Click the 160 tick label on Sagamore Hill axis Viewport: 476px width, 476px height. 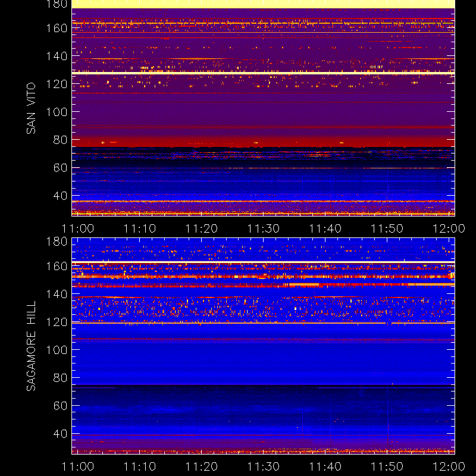(57, 266)
